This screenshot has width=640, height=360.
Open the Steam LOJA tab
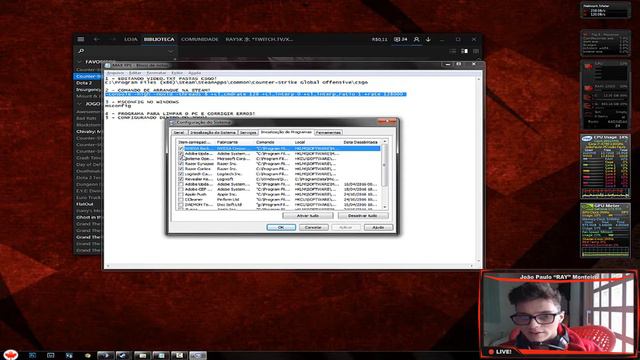click(x=131, y=39)
